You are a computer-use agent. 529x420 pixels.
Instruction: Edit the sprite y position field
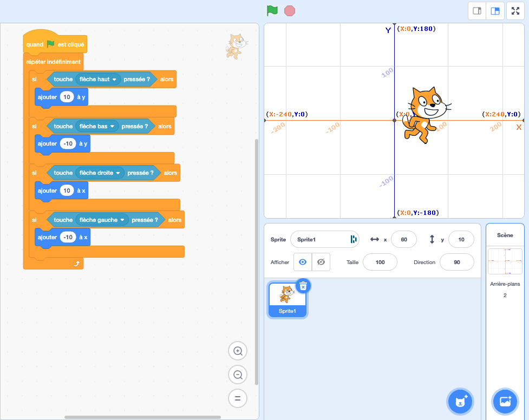coord(461,240)
